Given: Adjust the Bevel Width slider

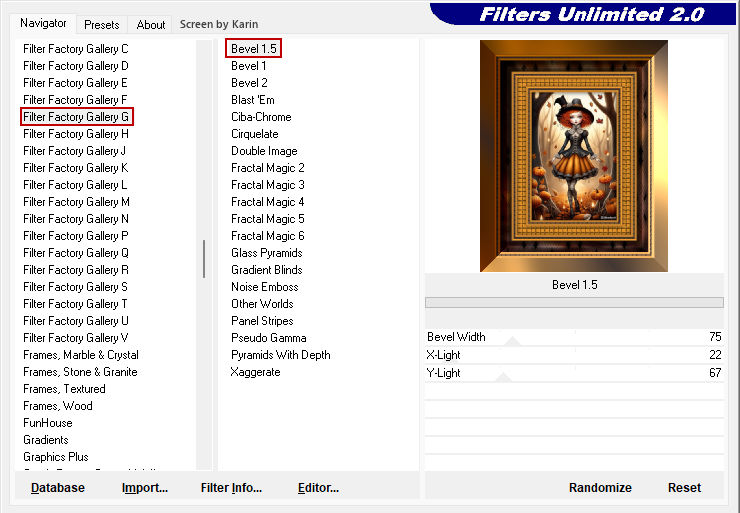Looking at the screenshot, I should click(x=512, y=342).
